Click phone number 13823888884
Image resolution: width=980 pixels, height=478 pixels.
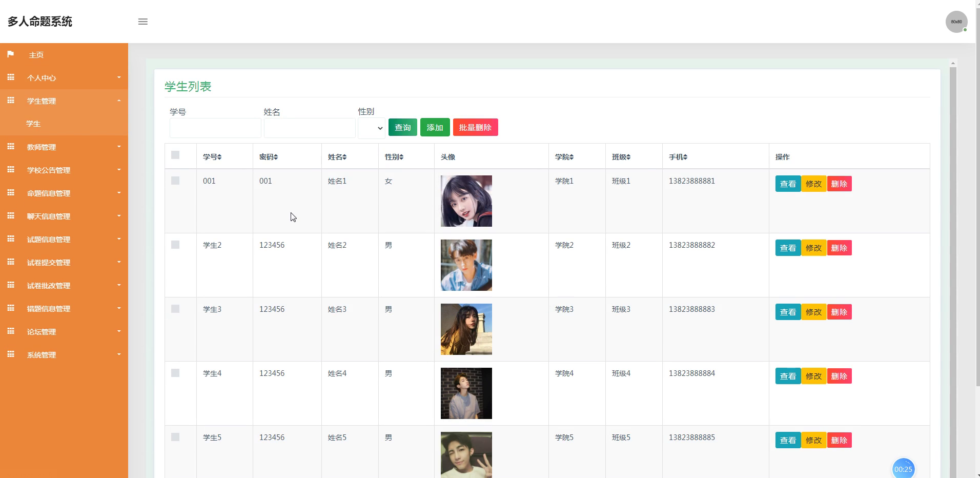(691, 373)
